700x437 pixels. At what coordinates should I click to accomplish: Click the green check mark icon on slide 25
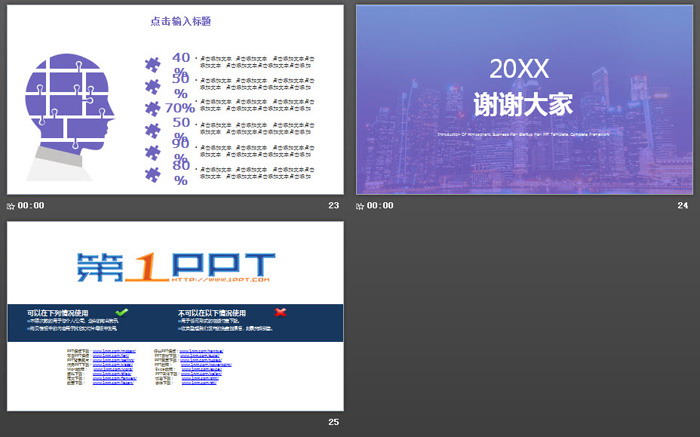coord(121,312)
